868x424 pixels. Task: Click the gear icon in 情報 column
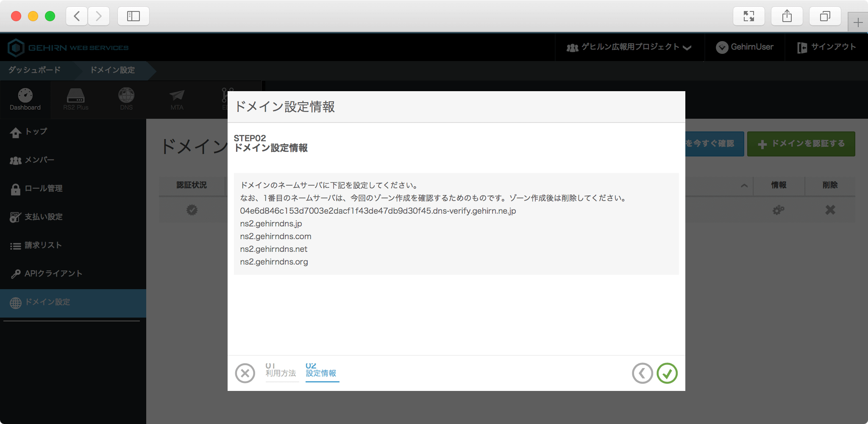point(779,210)
